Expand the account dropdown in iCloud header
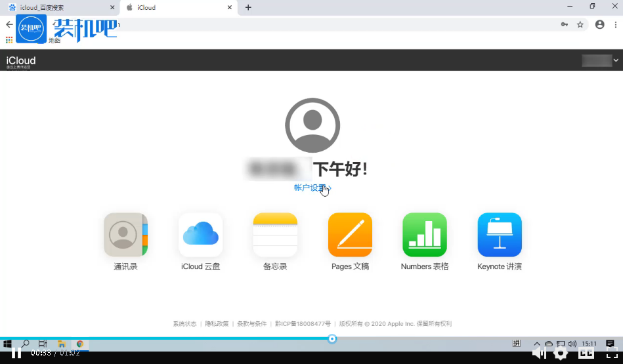Image resolution: width=623 pixels, height=364 pixels. coord(616,60)
